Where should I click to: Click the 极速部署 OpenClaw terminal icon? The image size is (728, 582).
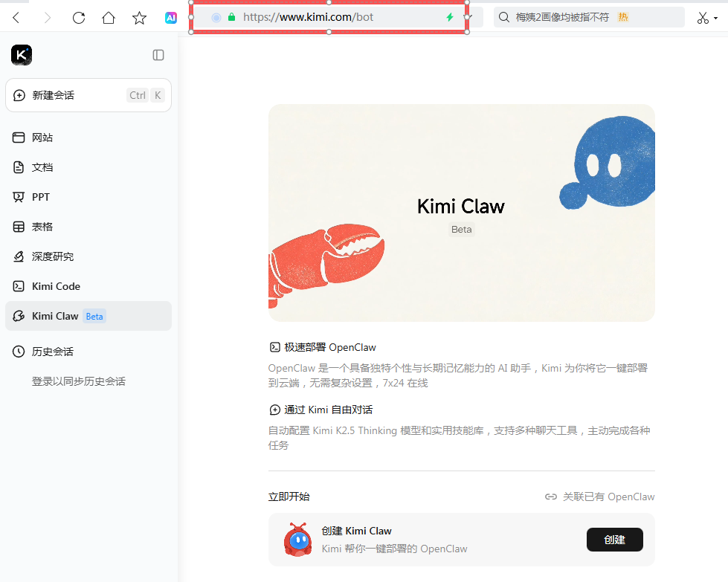point(275,347)
